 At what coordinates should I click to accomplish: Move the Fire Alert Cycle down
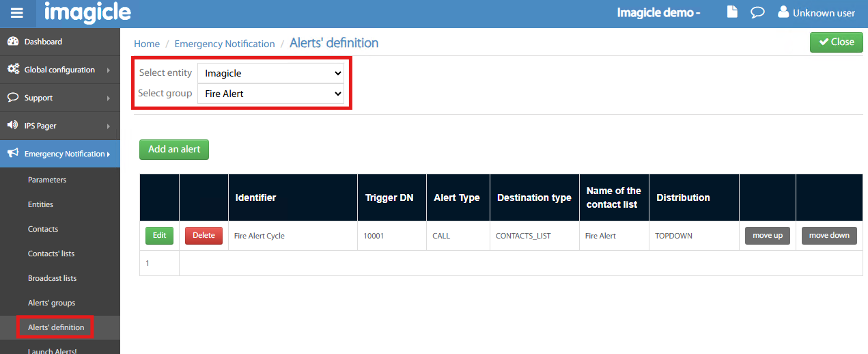click(x=829, y=236)
